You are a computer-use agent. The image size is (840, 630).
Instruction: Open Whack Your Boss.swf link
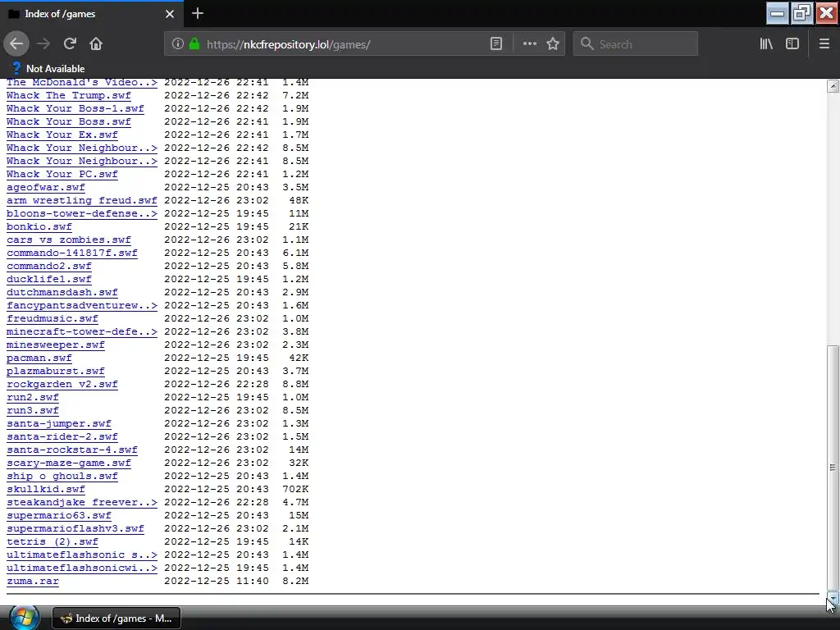pos(69,121)
